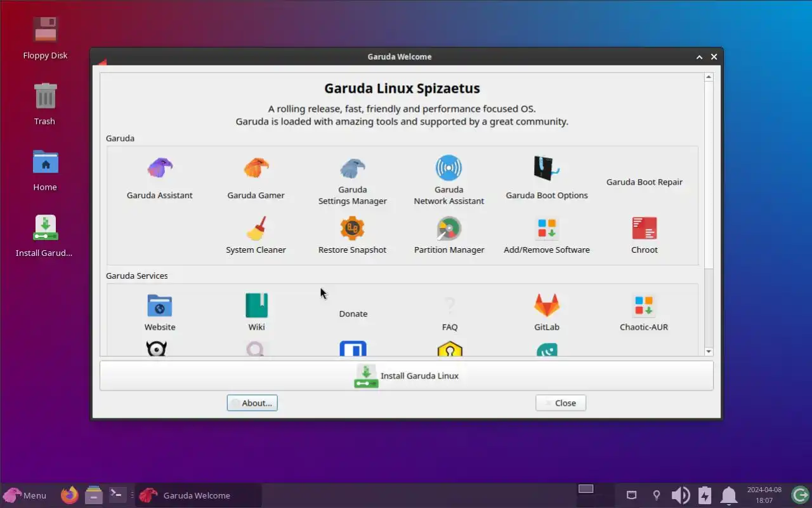The width and height of the screenshot is (812, 508).
Task: Shade the Garuda Welcome window with arrow button
Action: coord(699,57)
